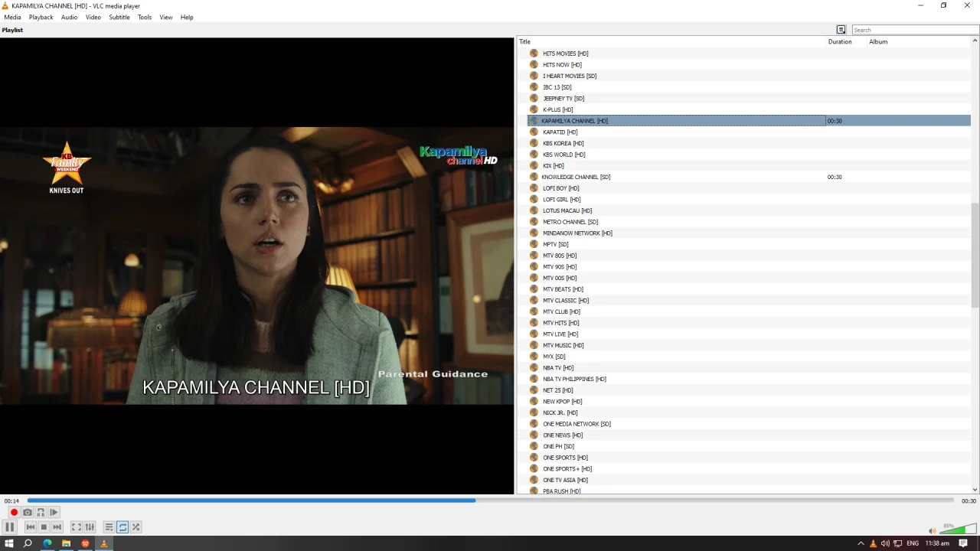Sort playlist by Title column header
The height and width of the screenshot is (551, 980).
[671, 41]
